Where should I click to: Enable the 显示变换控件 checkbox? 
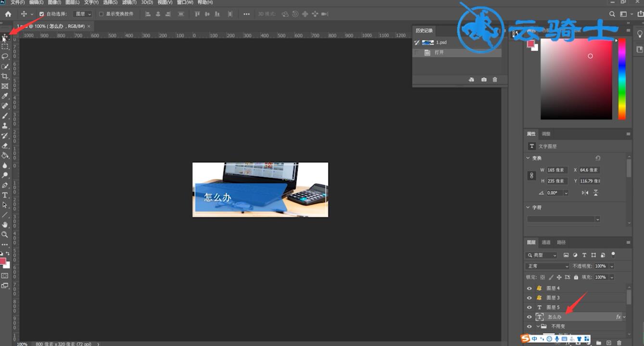[101, 14]
